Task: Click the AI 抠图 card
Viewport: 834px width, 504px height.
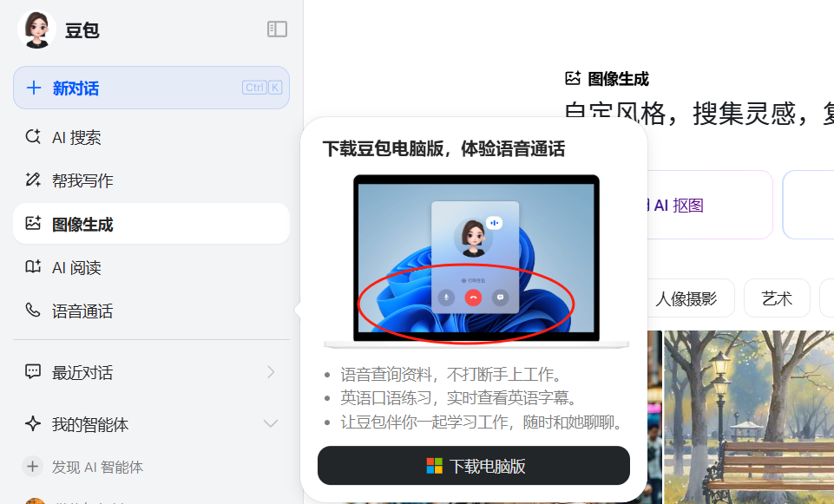Action: [710, 205]
